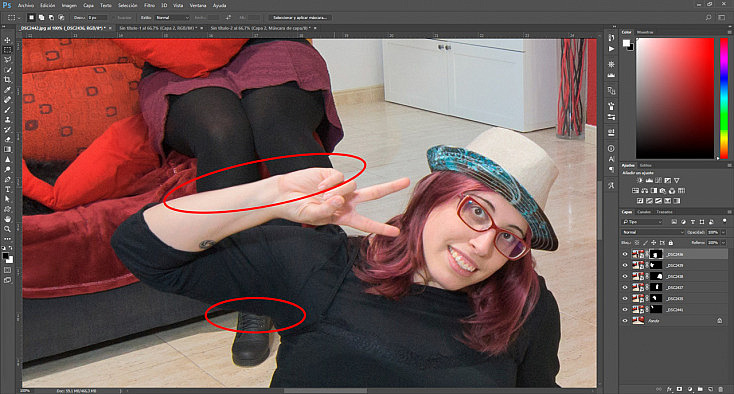Screen dimensions: 734x394
Task: Select the Move tool
Action: tap(7, 40)
